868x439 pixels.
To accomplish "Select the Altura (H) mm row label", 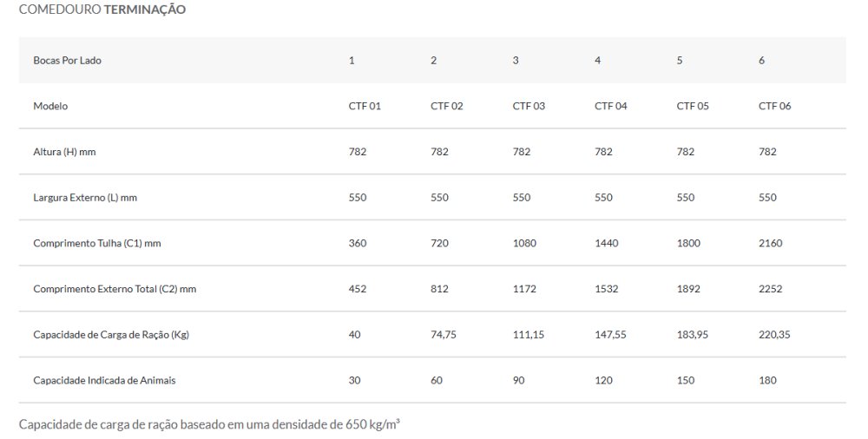I will (x=64, y=152).
